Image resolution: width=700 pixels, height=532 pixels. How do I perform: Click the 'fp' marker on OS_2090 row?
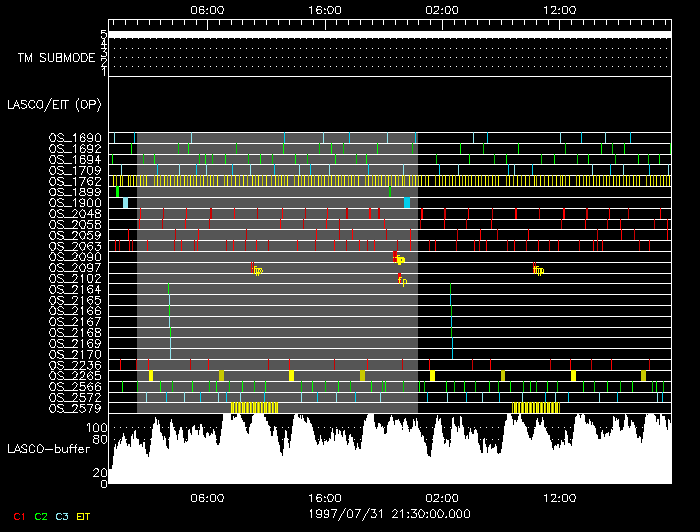click(x=399, y=259)
